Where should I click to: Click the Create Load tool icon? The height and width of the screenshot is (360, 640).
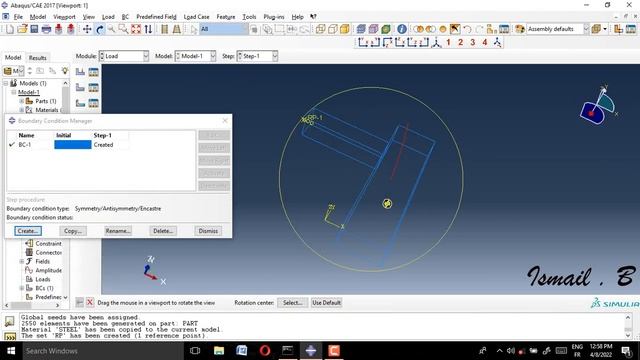[x=80, y=72]
